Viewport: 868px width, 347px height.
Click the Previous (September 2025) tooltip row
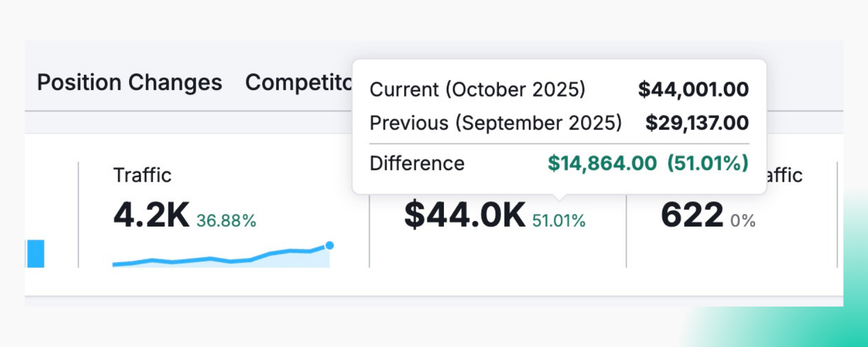[496, 123]
